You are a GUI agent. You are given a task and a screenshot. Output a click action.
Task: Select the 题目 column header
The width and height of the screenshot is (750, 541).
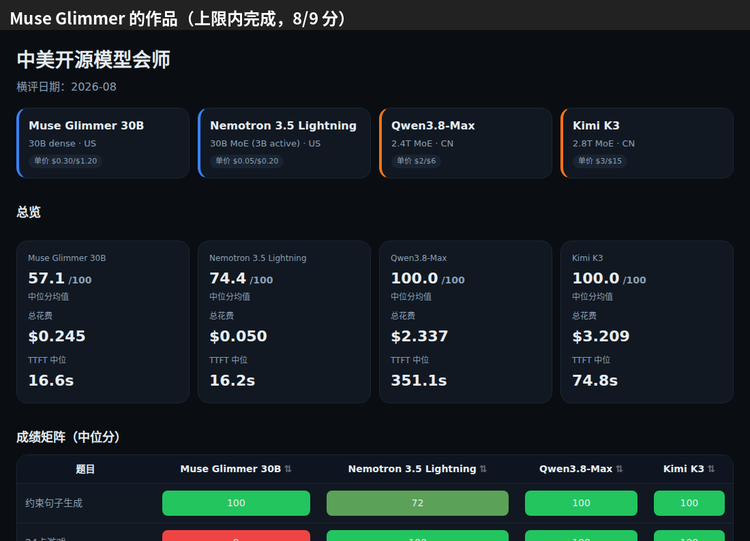[85, 469]
